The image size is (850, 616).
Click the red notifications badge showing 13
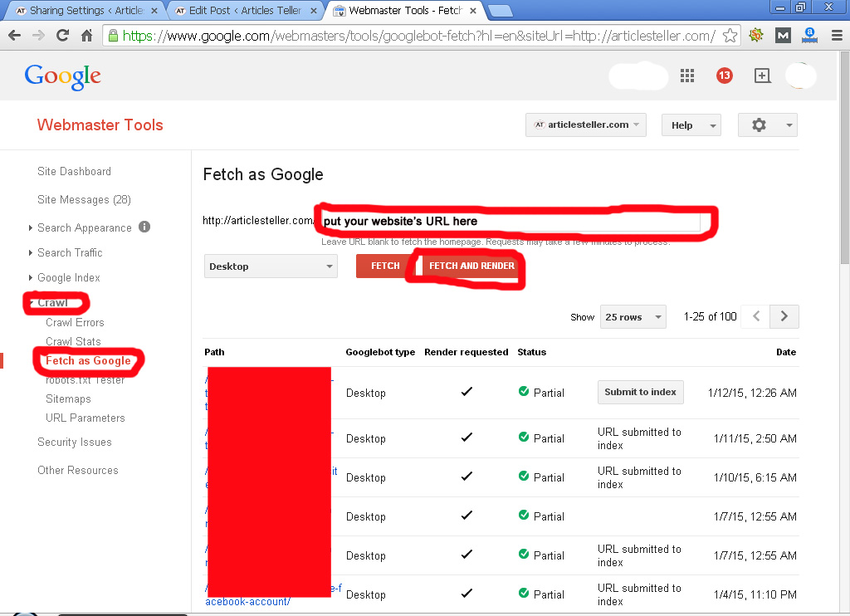[x=724, y=76]
